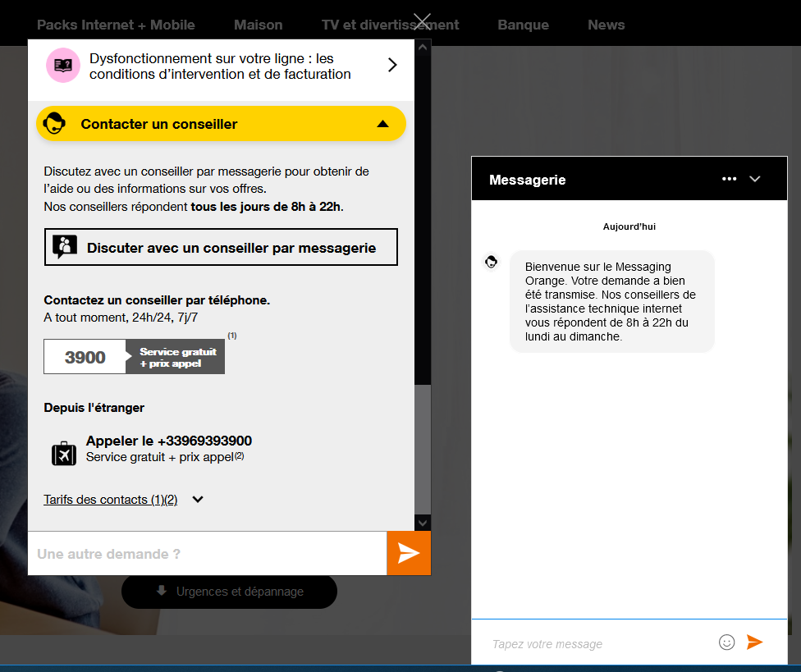Close the assistance overlay with the X icon

click(x=422, y=21)
